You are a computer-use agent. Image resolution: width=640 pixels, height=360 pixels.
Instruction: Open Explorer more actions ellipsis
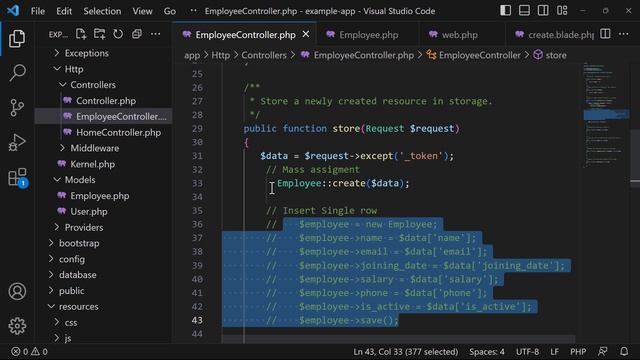[x=156, y=34]
